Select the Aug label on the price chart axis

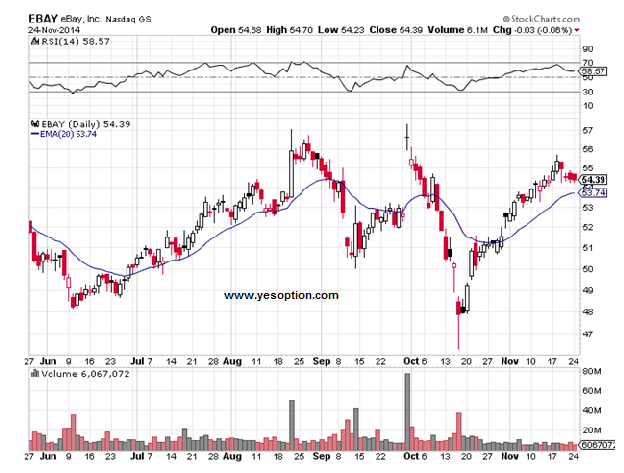tap(233, 357)
